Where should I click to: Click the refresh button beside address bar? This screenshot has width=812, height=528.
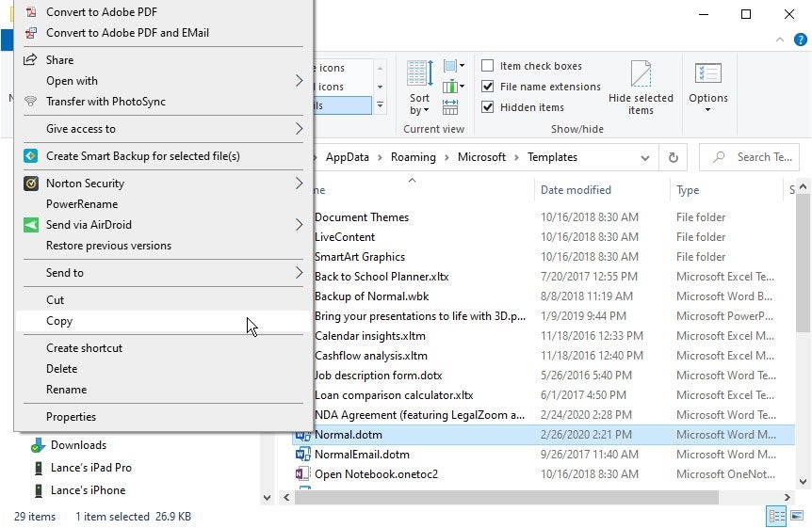[x=673, y=158]
